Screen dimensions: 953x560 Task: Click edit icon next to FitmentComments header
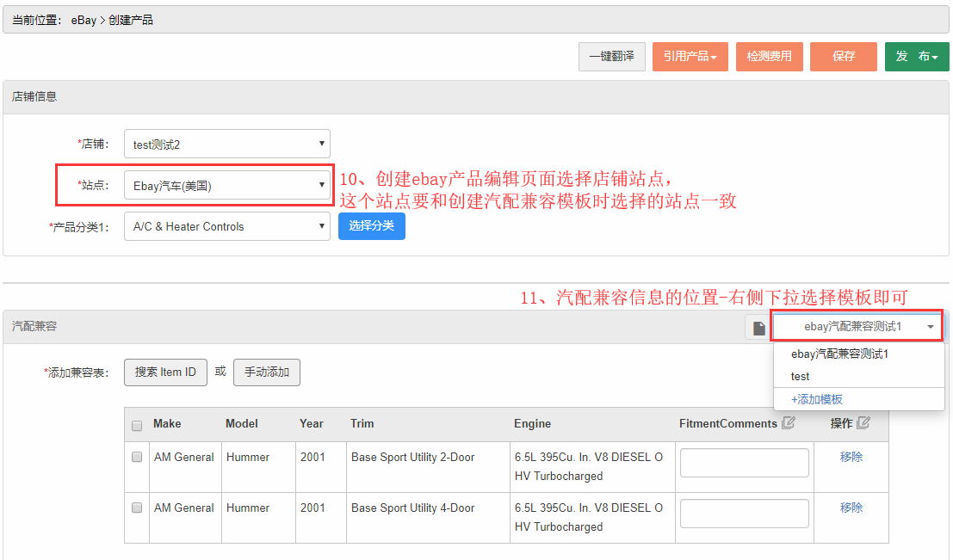coord(789,422)
